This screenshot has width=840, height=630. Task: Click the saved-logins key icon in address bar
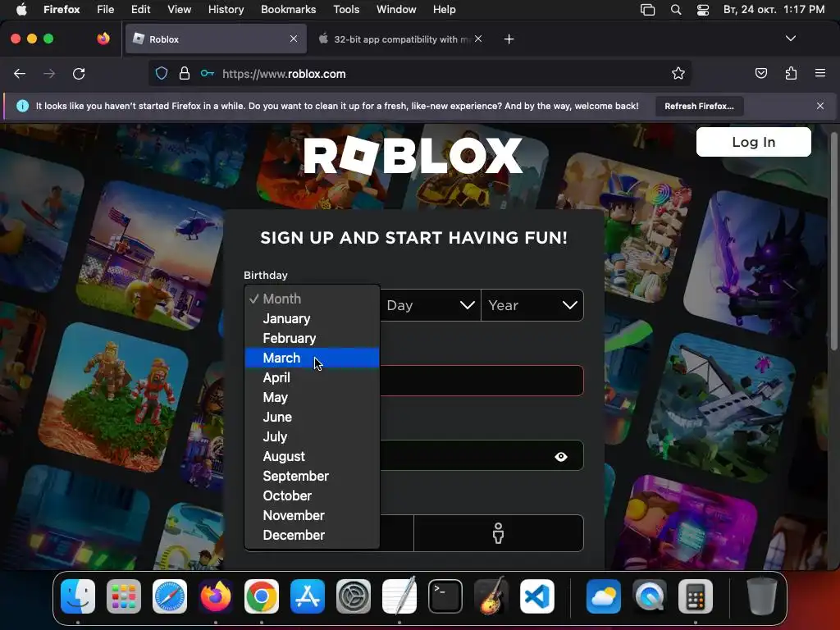coord(208,73)
